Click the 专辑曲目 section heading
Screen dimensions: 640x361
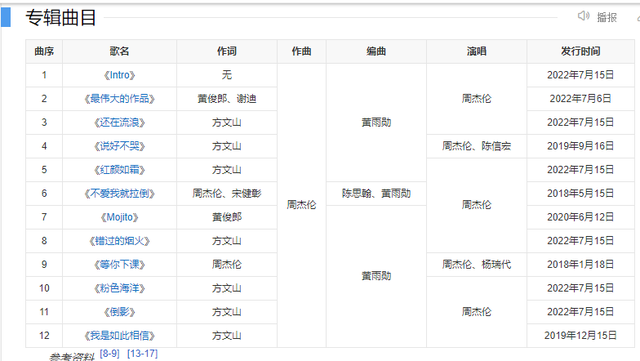(x=60, y=18)
